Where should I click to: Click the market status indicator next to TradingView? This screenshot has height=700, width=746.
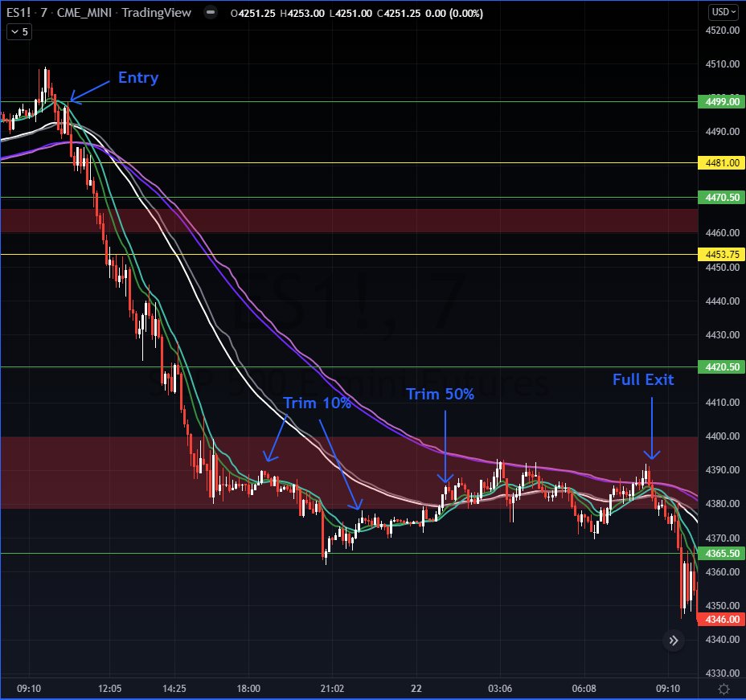(211, 12)
